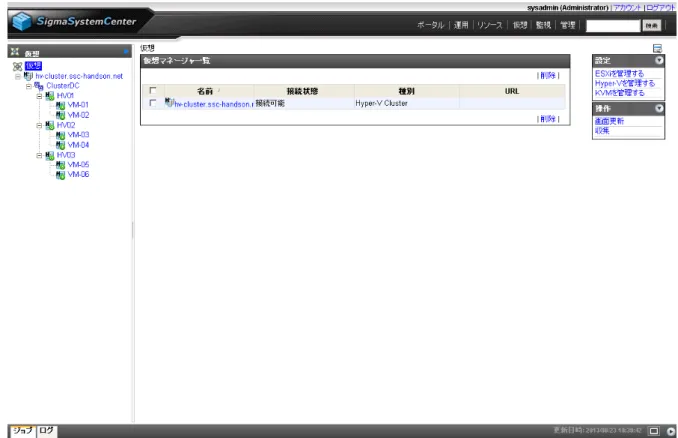Select 仮想 root node in tree

pyautogui.click(x=33, y=66)
